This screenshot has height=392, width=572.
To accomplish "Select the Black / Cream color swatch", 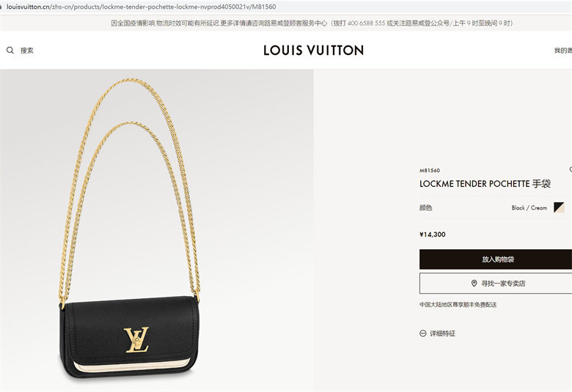I will [559, 207].
